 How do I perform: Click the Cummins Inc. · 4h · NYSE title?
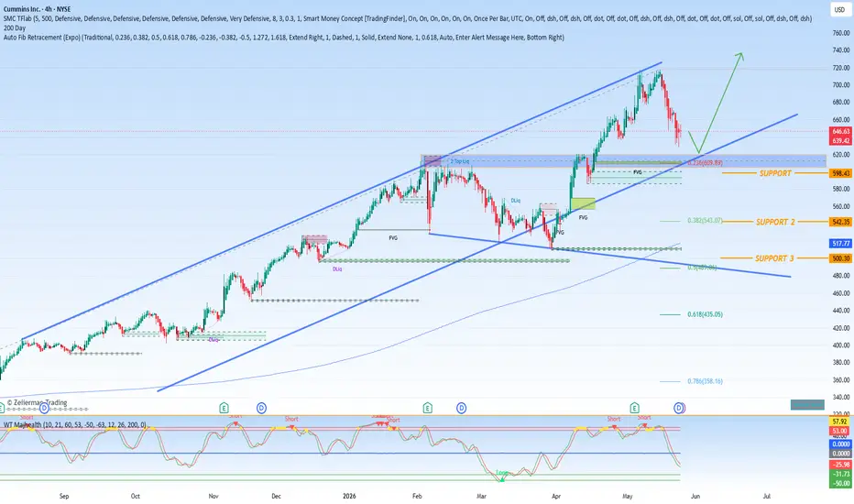37,9
